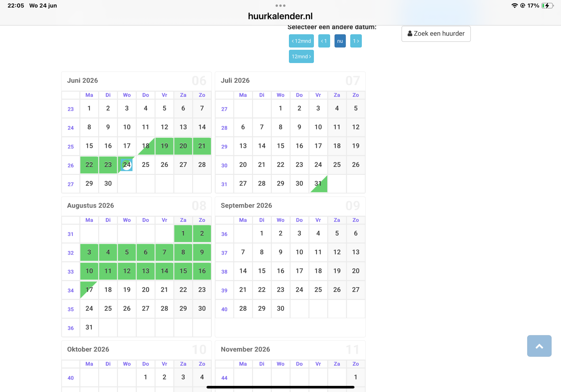Click the Juli 2026 month header
The height and width of the screenshot is (392, 561).
click(235, 81)
